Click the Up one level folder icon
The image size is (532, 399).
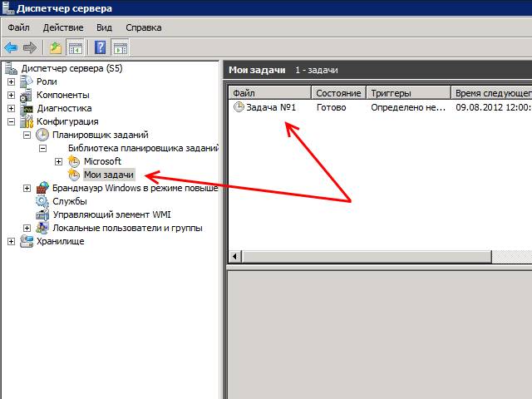tap(55, 47)
